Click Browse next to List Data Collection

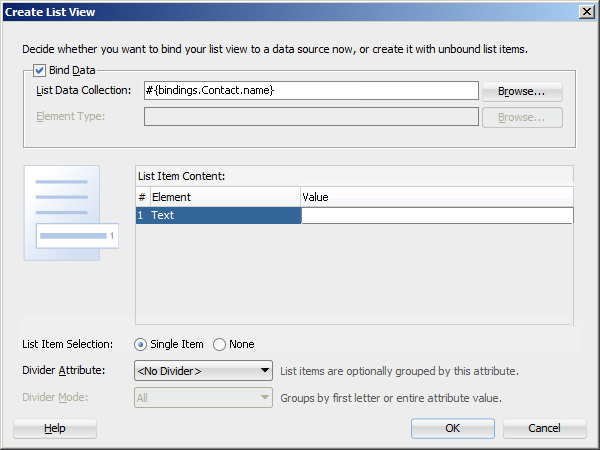[522, 91]
